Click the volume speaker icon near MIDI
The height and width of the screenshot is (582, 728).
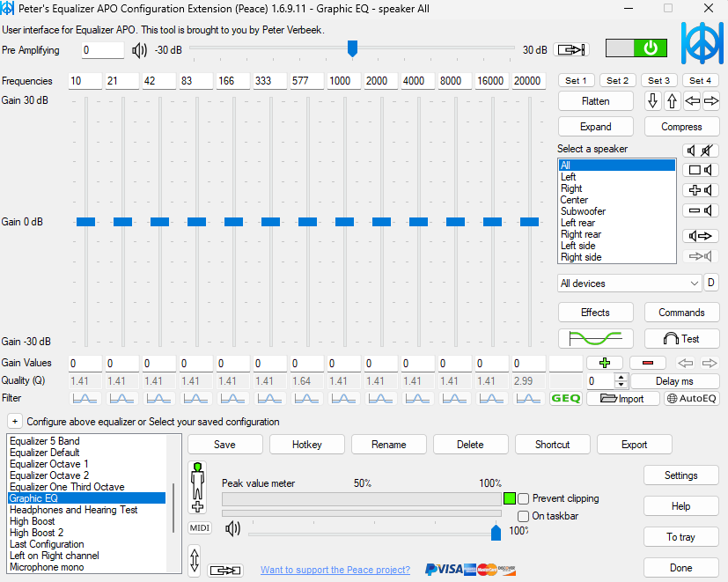232,528
